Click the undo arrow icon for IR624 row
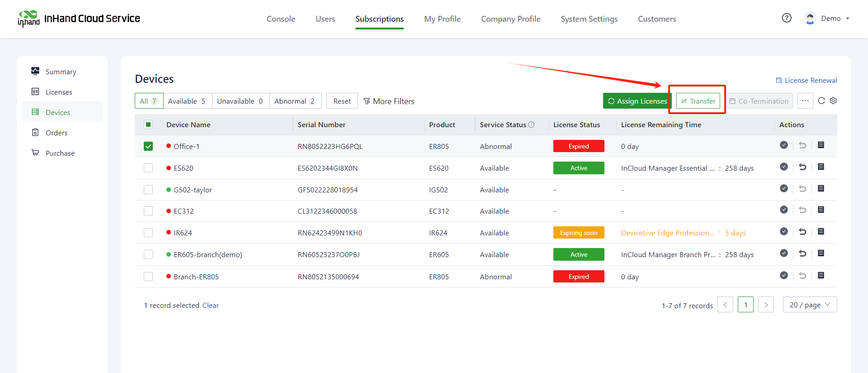Viewport: 868px width, 373px height. pos(802,232)
